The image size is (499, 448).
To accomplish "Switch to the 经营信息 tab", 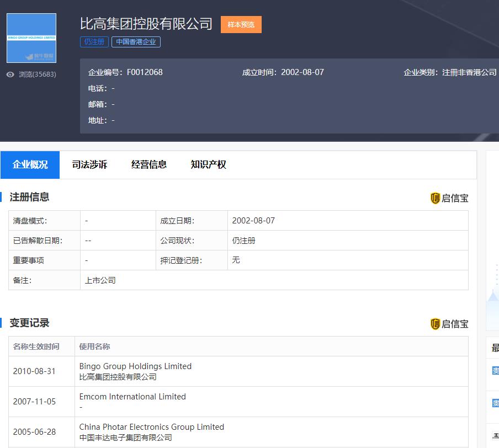I will [x=149, y=165].
